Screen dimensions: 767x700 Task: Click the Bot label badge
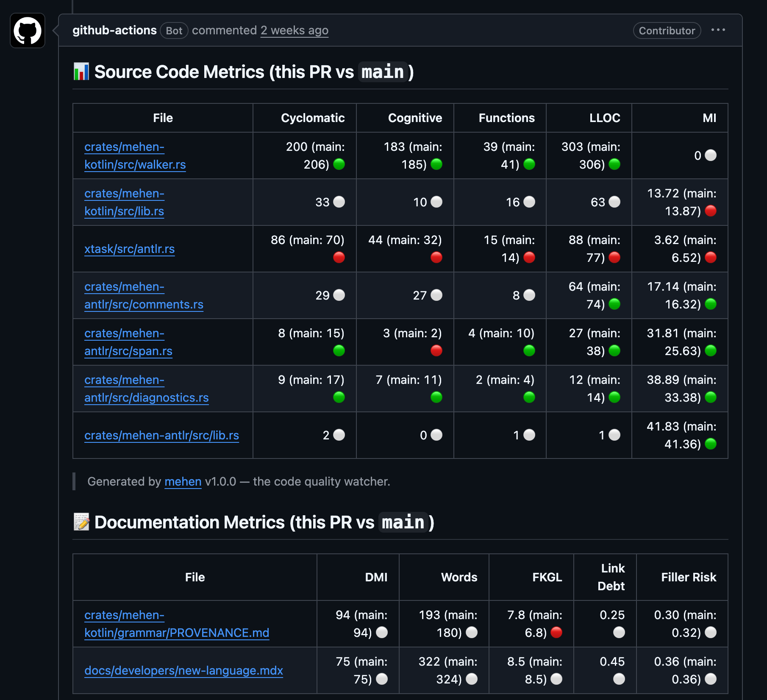(174, 31)
